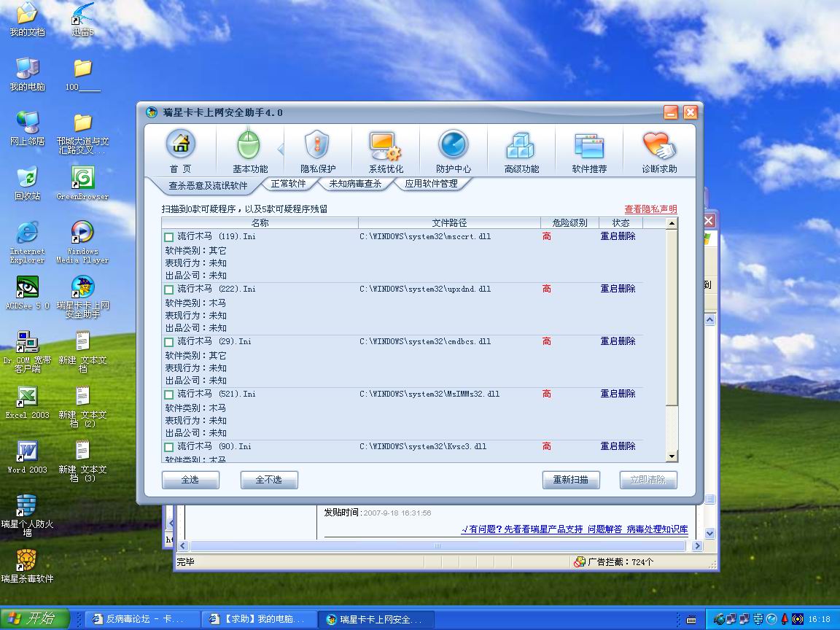Click path C:\WINDOWS\system32\upxdnd.dll

[x=425, y=289]
